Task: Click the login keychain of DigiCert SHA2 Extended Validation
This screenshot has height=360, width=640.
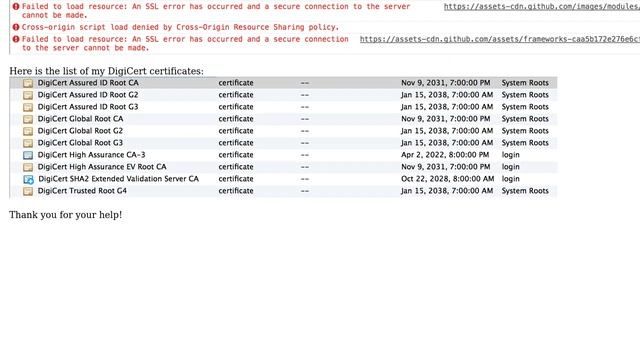Action: click(511, 179)
